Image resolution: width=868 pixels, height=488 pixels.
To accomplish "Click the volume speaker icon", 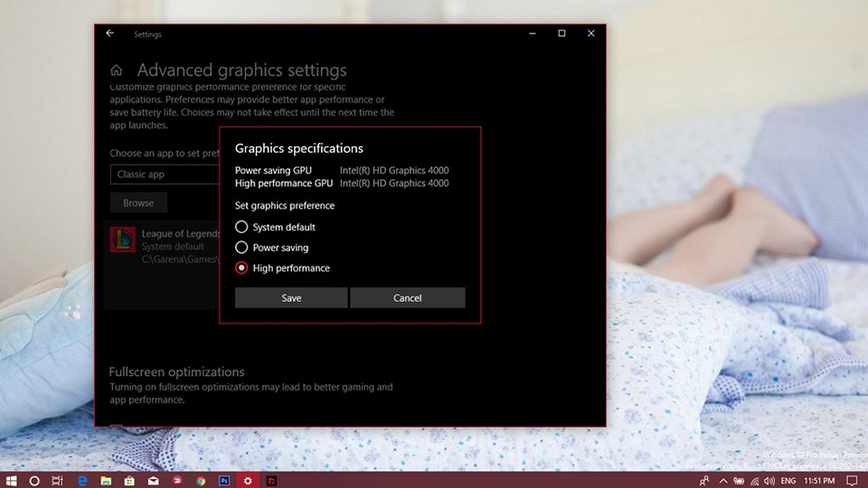I will click(769, 481).
